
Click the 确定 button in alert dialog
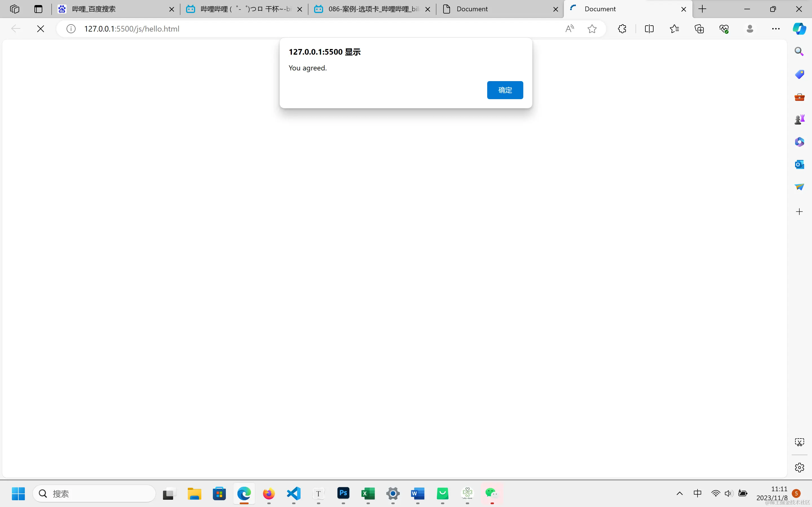(505, 90)
